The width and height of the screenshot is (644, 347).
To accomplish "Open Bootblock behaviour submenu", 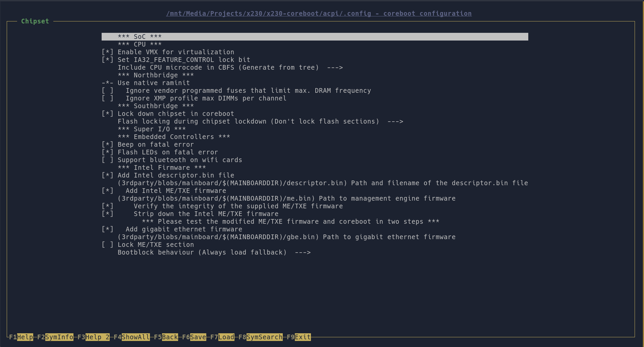I will click(x=214, y=252).
